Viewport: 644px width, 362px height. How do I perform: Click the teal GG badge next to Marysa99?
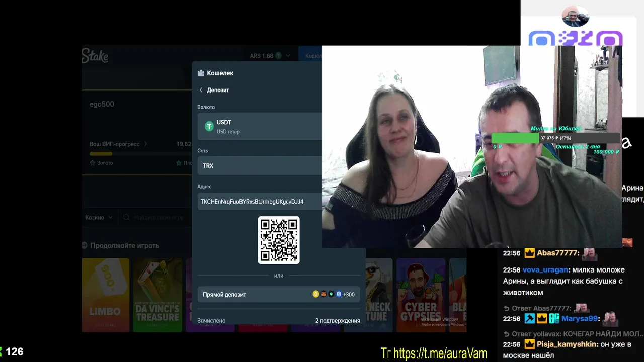pos(554,318)
